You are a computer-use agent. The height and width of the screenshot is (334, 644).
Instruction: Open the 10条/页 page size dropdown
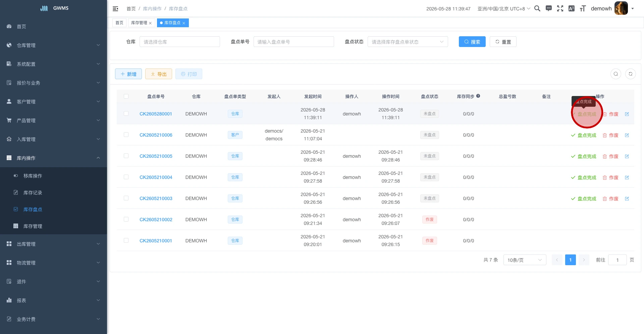pos(525,260)
